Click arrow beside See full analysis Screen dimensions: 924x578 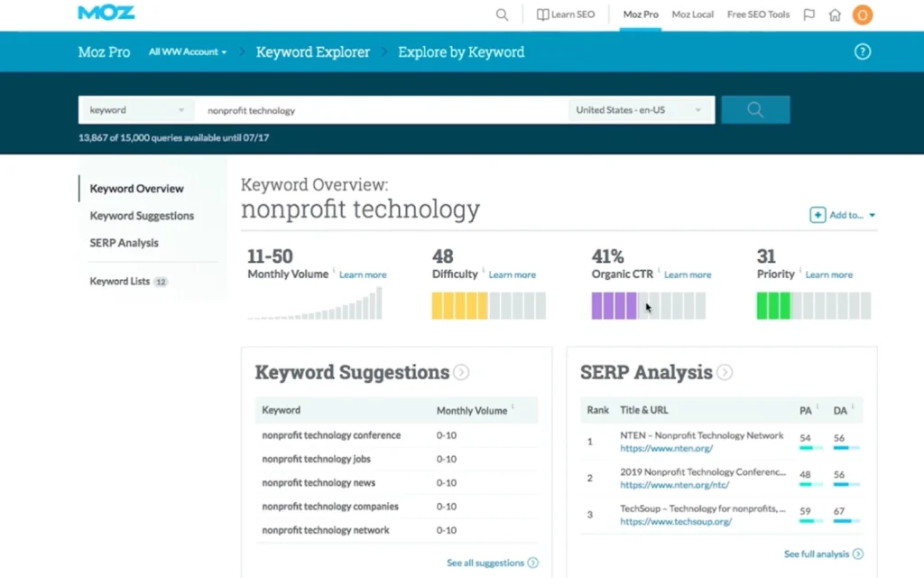point(858,554)
